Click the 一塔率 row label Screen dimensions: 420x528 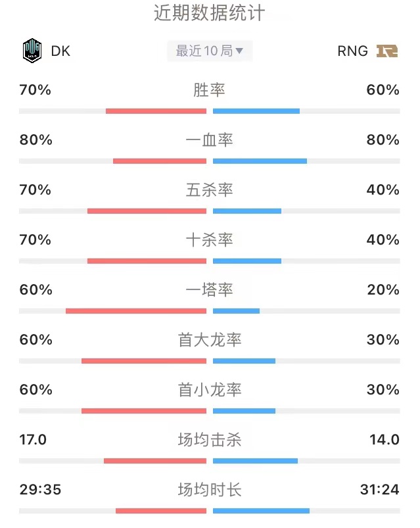point(209,289)
